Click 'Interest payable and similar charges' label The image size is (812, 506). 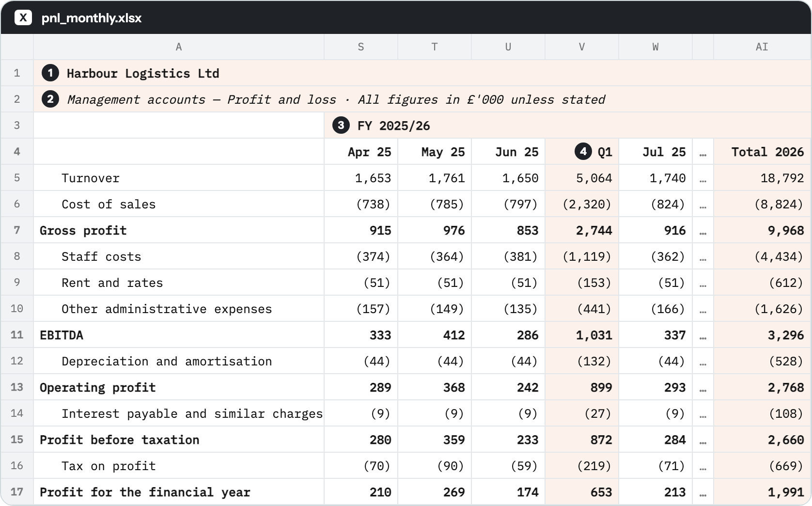coord(192,414)
